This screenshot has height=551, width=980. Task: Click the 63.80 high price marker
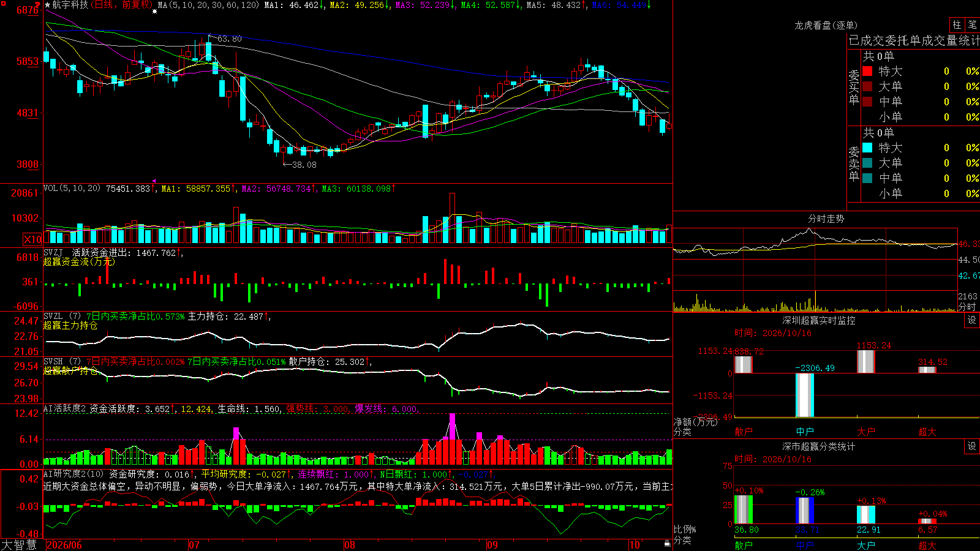[229, 39]
